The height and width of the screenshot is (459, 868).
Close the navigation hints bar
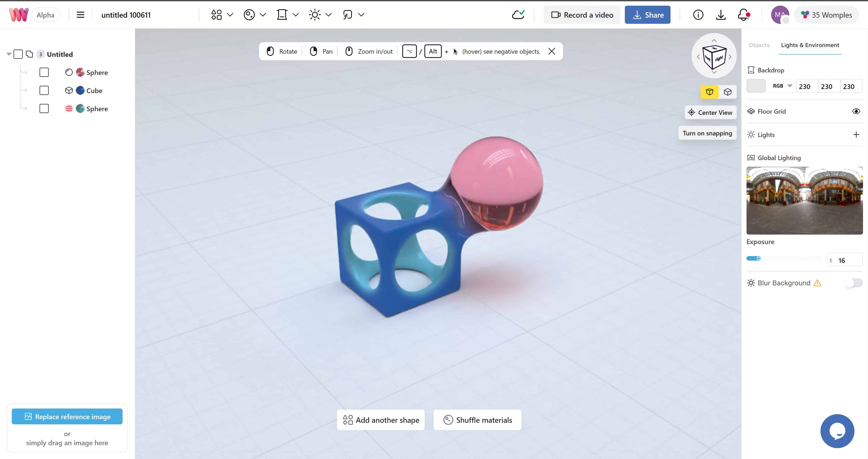(x=552, y=51)
